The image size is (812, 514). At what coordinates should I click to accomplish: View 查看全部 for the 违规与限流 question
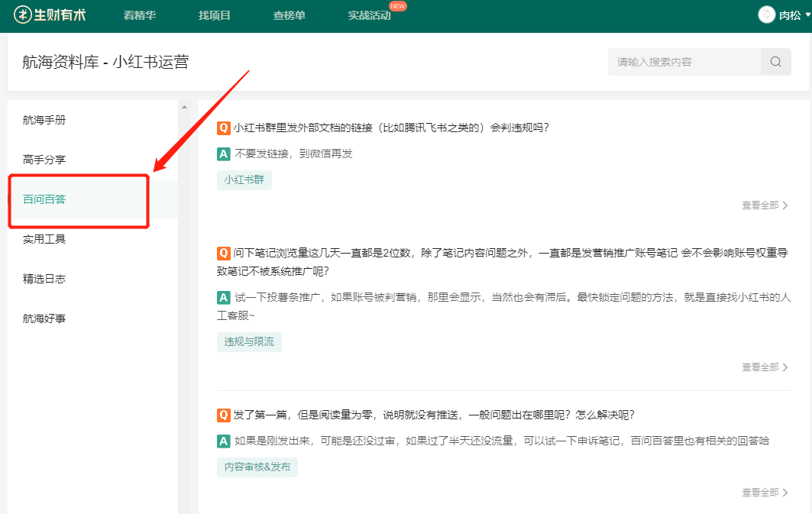[765, 367]
